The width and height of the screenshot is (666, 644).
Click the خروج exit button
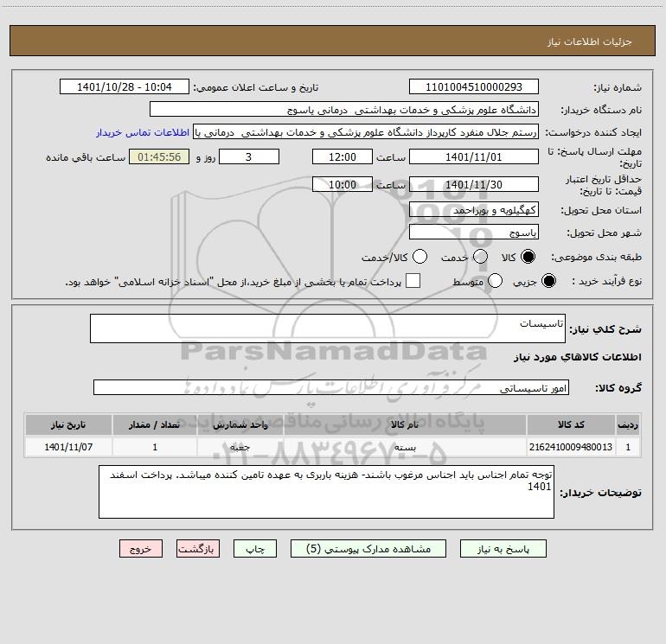pyautogui.click(x=141, y=549)
